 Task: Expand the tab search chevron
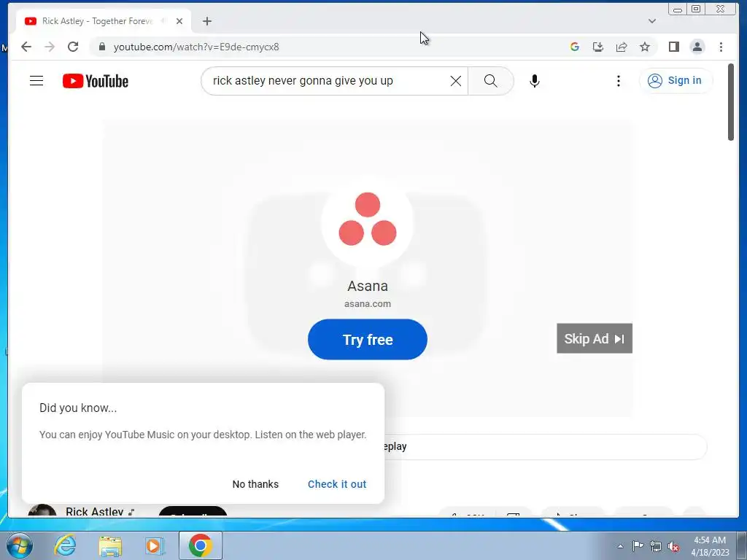click(x=652, y=21)
